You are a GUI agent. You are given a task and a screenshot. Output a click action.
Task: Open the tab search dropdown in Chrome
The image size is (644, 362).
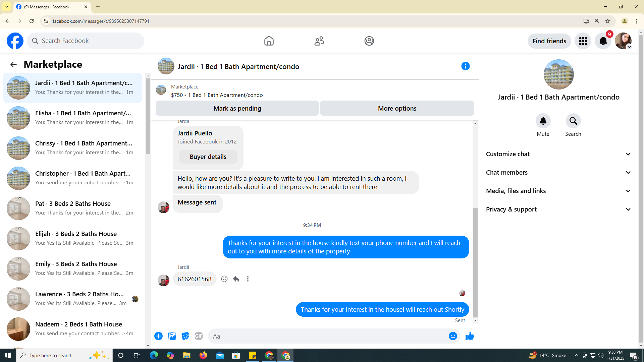[x=7, y=7]
